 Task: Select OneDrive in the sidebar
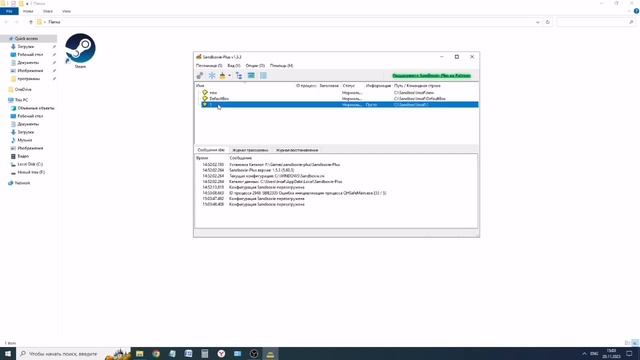(23, 89)
